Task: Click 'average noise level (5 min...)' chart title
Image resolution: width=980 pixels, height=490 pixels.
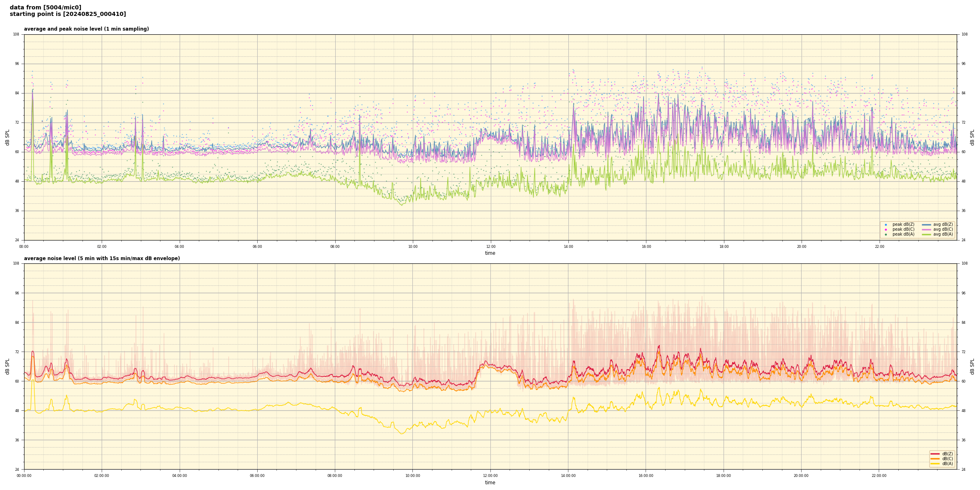Action: 102,258
